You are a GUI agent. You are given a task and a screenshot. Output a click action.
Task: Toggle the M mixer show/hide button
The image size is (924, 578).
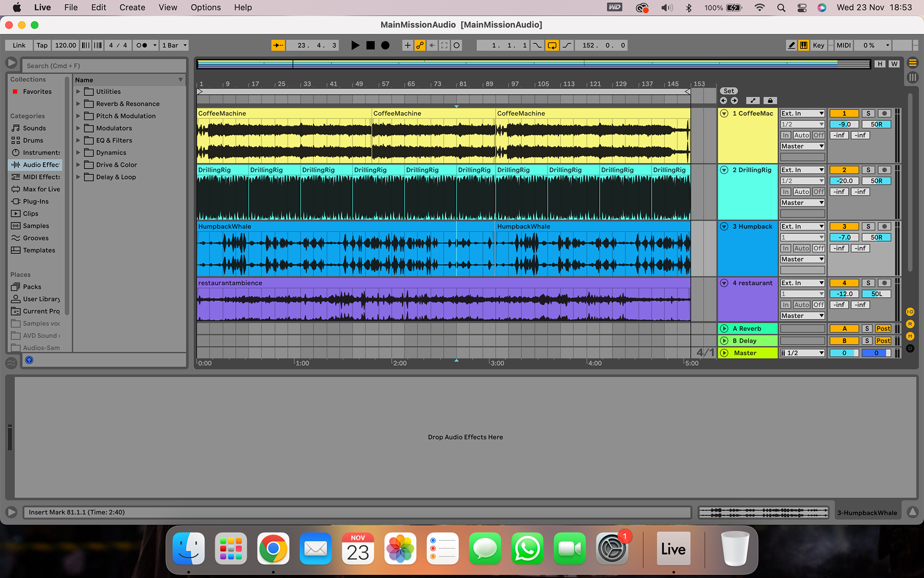tap(910, 336)
